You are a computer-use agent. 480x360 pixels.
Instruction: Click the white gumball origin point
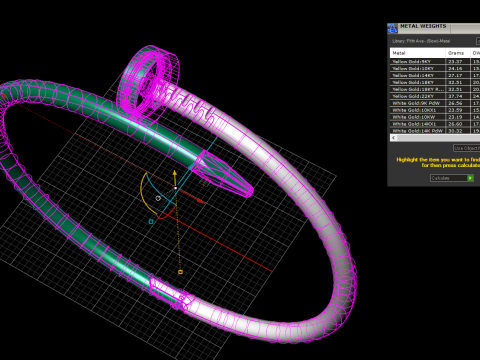tap(176, 188)
